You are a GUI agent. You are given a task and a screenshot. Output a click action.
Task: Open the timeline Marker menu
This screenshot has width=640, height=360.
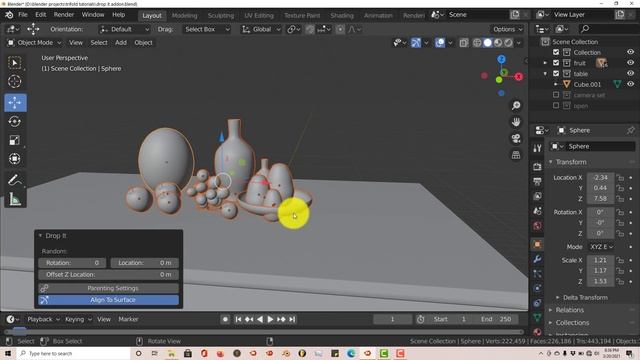(128, 319)
